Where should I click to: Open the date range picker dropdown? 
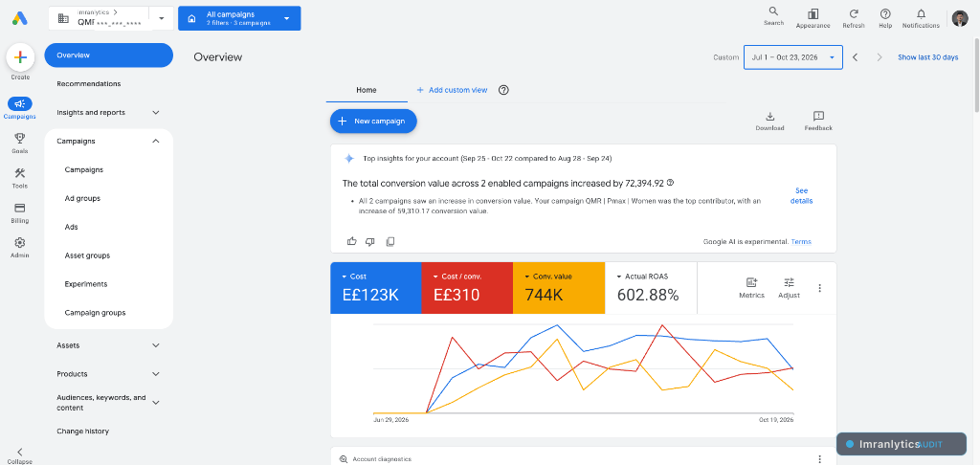(793, 56)
